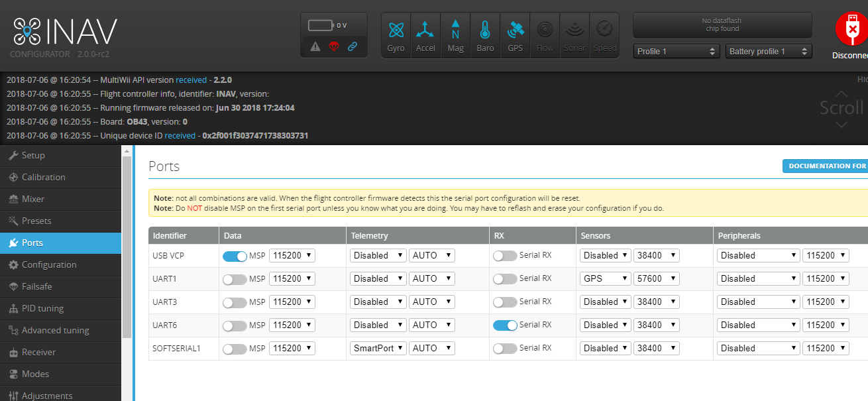
Task: Enable Serial RX on SOFTSERIAL1
Action: (505, 349)
